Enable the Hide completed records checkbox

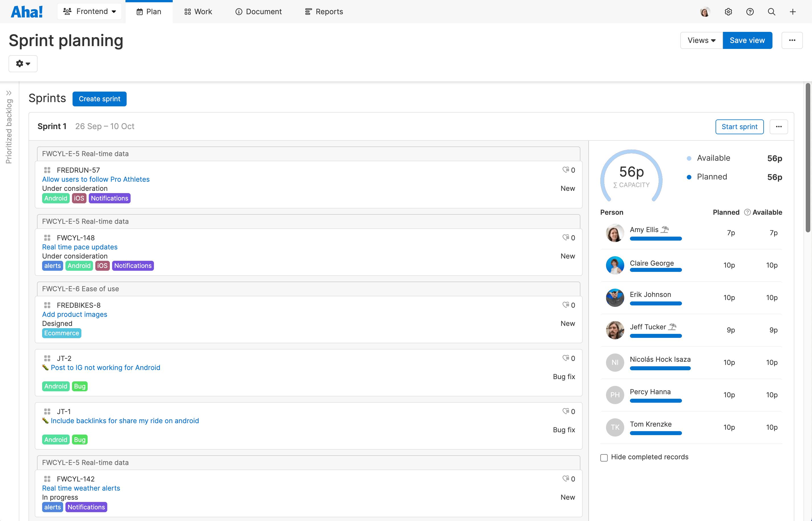coord(604,457)
